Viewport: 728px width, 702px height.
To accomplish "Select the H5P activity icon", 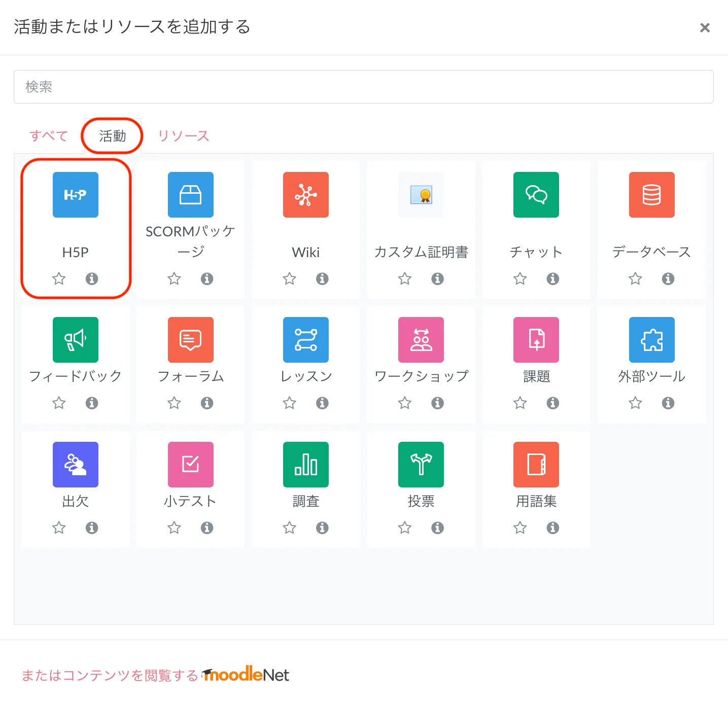I will coord(76,195).
